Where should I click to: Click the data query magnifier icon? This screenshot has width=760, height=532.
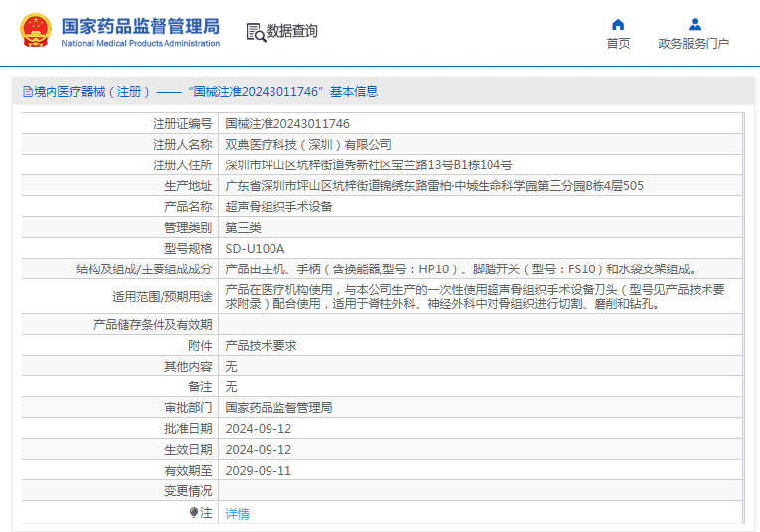tap(256, 32)
